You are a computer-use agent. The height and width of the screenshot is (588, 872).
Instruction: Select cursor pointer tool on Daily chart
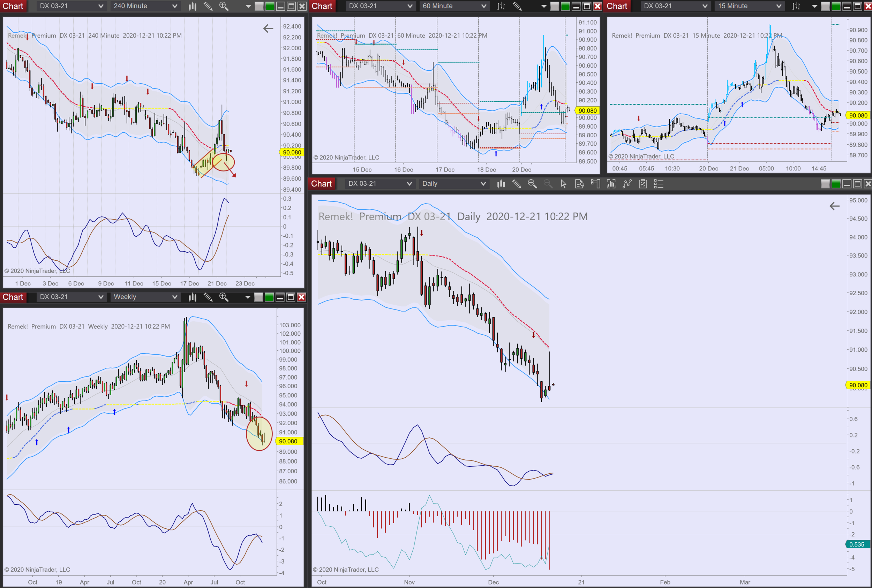pyautogui.click(x=564, y=184)
